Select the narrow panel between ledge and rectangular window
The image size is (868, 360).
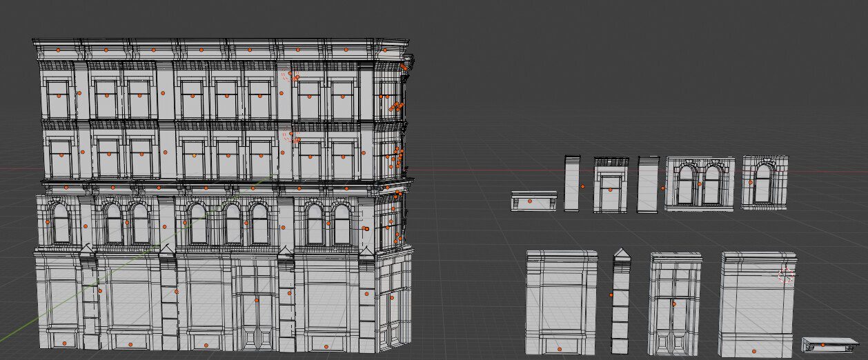572,183
